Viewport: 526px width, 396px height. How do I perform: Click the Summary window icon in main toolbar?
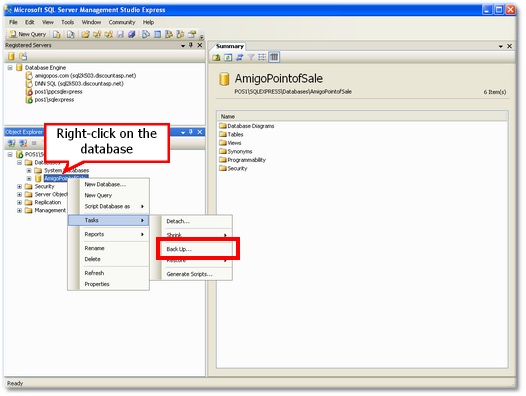(x=157, y=34)
